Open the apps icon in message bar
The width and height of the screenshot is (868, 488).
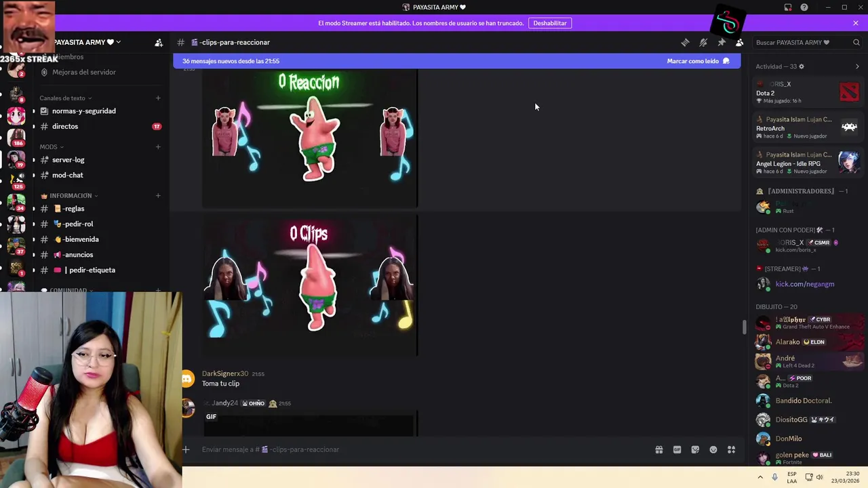(x=732, y=449)
